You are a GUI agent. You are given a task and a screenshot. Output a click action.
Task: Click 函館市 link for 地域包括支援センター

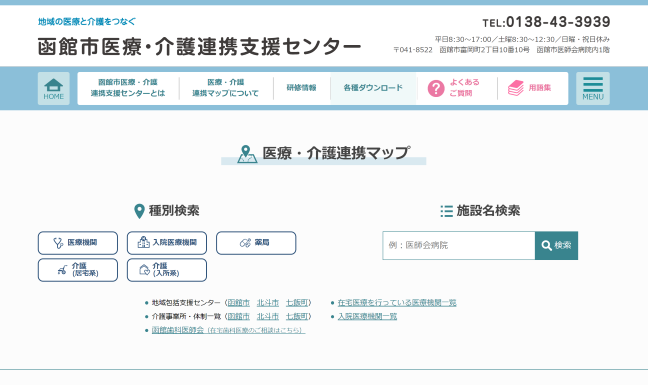click(238, 303)
